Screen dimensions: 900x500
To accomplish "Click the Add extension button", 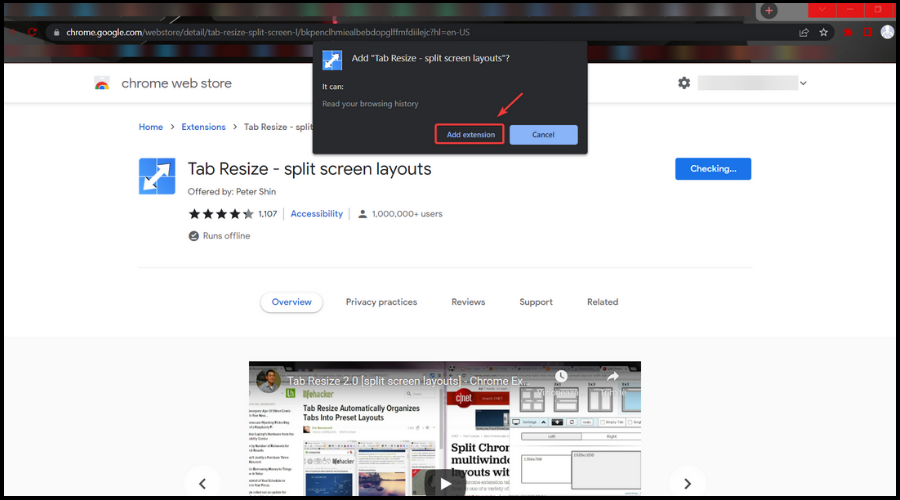I will (470, 134).
